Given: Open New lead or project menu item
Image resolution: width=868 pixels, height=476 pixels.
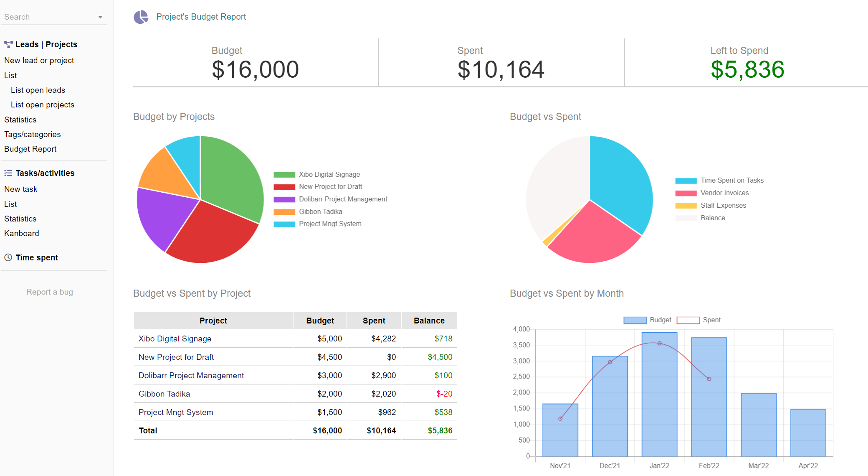Looking at the screenshot, I should 39,60.
